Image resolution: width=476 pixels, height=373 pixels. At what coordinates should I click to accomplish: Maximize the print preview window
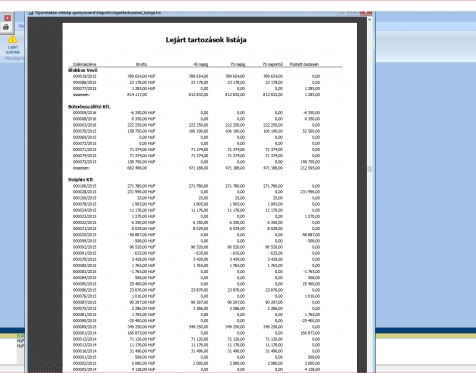[x=353, y=13]
